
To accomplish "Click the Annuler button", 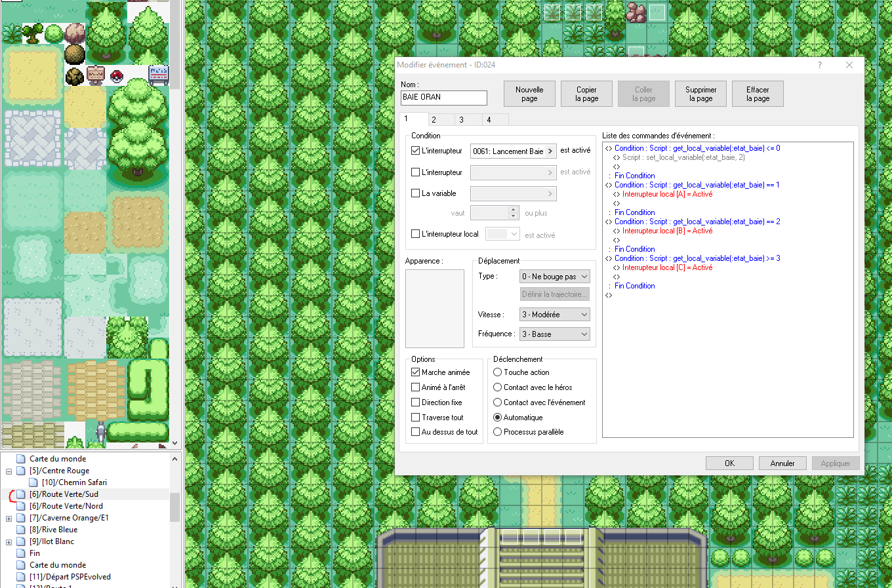I will point(782,463).
